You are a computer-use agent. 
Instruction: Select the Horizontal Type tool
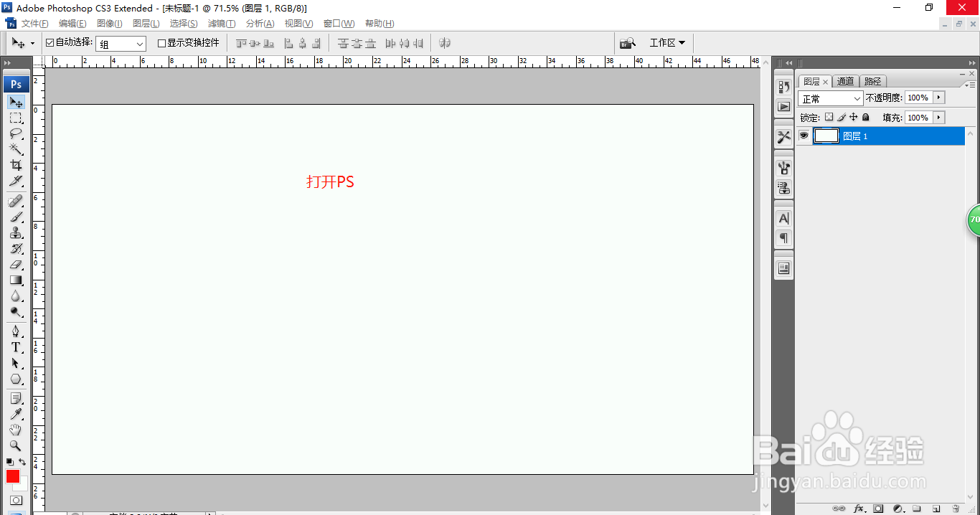16,347
